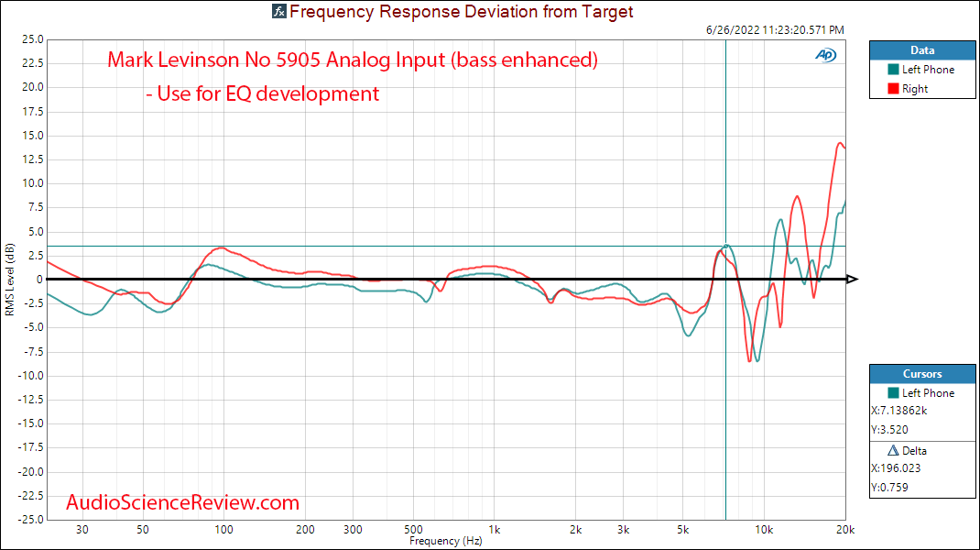Click the "500" tick on the frequency axis
This screenshot has height=550, width=980.
pyautogui.click(x=413, y=529)
